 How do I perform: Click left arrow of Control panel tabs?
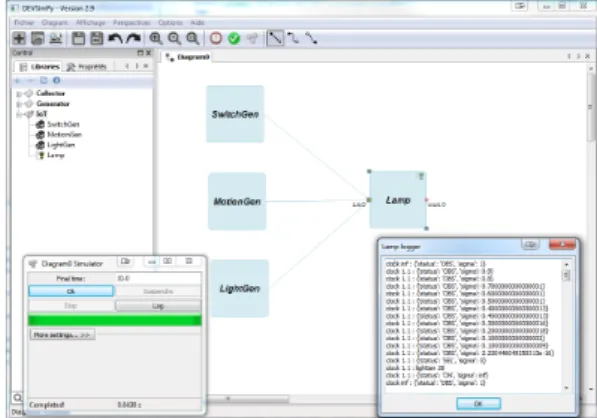(127, 66)
